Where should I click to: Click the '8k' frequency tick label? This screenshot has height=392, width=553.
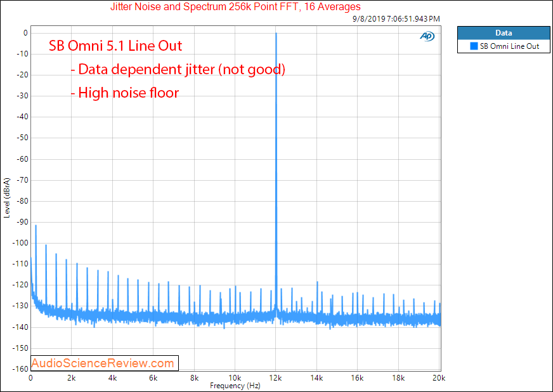tap(194, 378)
